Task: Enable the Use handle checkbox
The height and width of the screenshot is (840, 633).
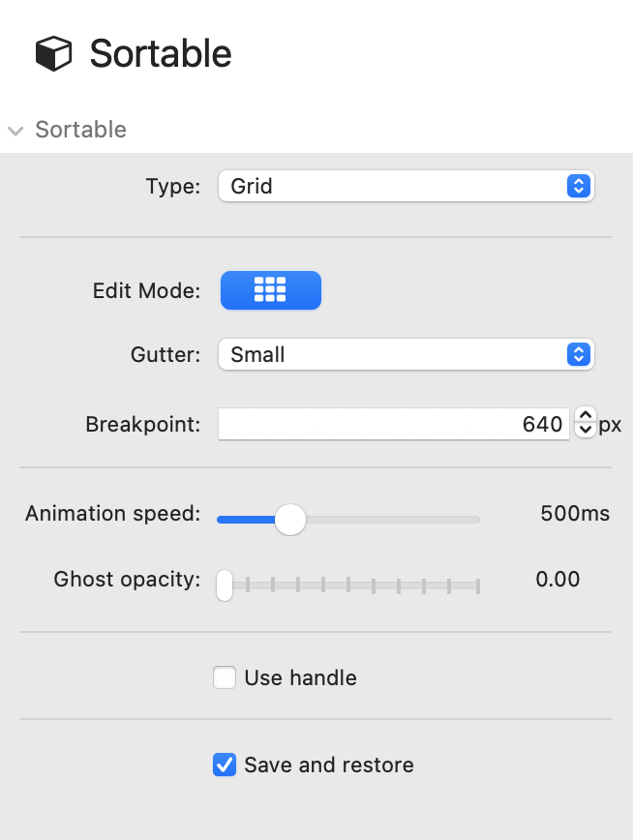Action: click(x=225, y=678)
